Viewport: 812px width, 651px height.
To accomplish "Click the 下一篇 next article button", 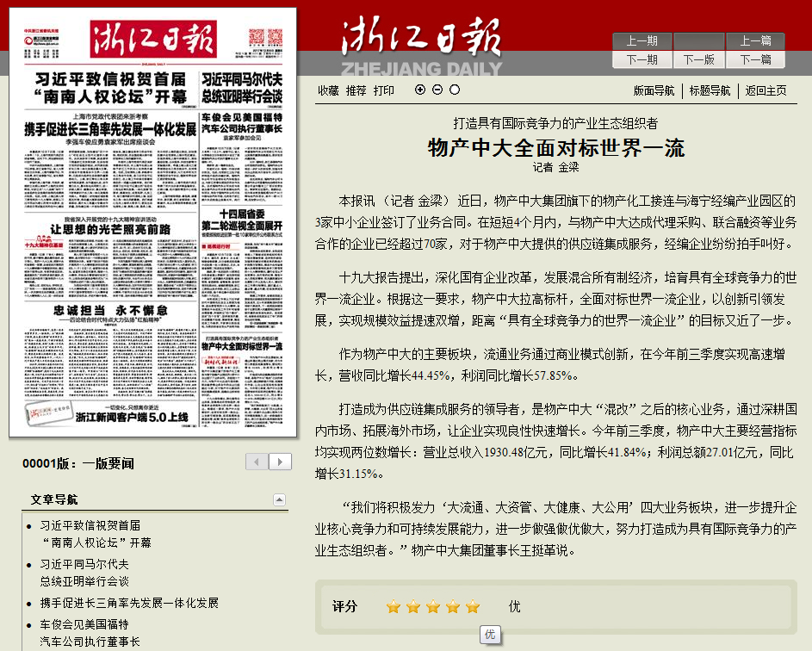I will point(755,59).
